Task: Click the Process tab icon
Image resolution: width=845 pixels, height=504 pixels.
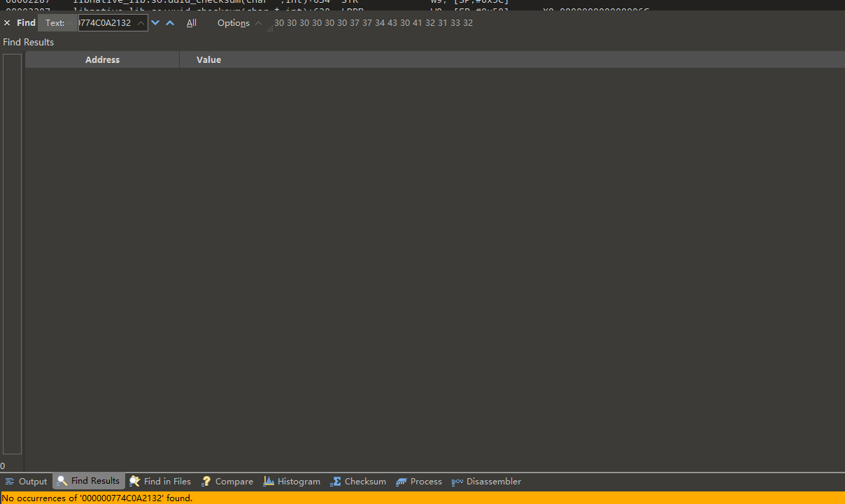Action: click(x=402, y=482)
